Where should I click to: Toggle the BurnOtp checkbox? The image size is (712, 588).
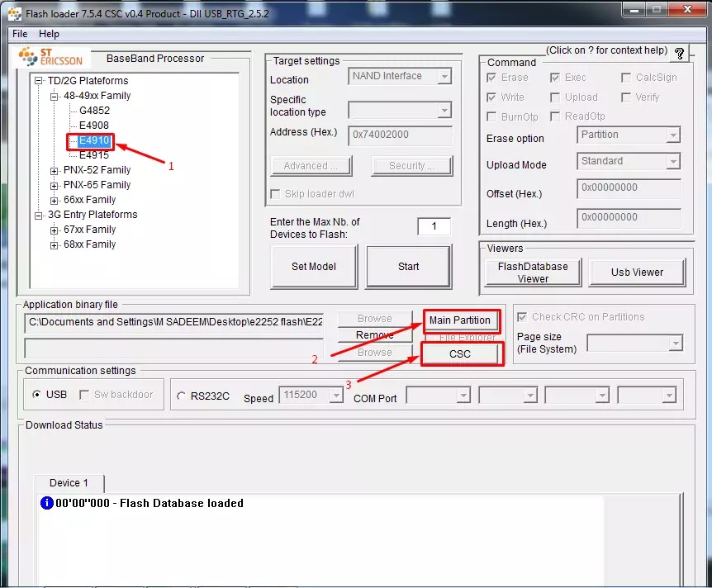click(x=491, y=116)
